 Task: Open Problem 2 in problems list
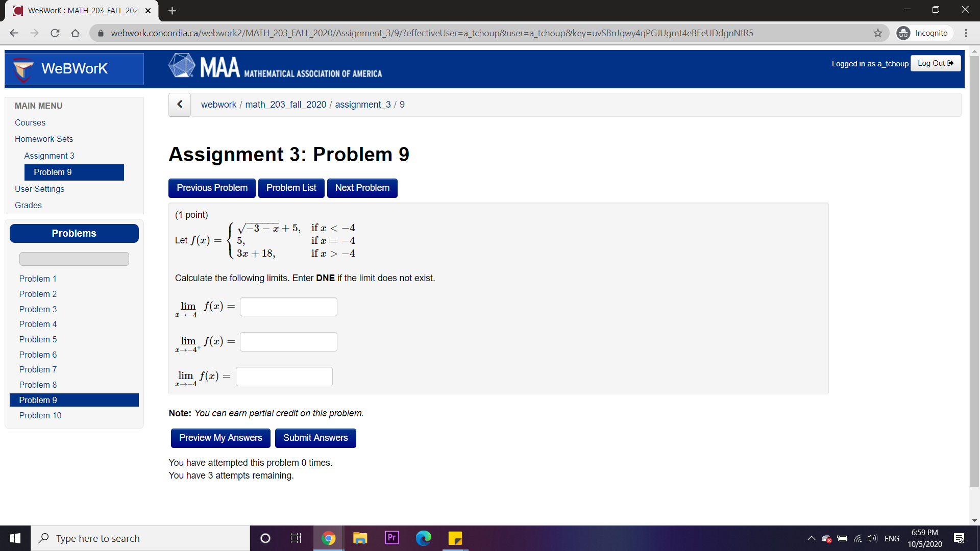[38, 294]
